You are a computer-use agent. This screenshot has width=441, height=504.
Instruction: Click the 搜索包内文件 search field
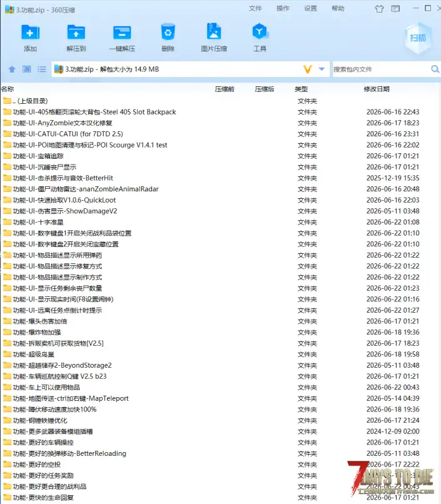coord(381,69)
